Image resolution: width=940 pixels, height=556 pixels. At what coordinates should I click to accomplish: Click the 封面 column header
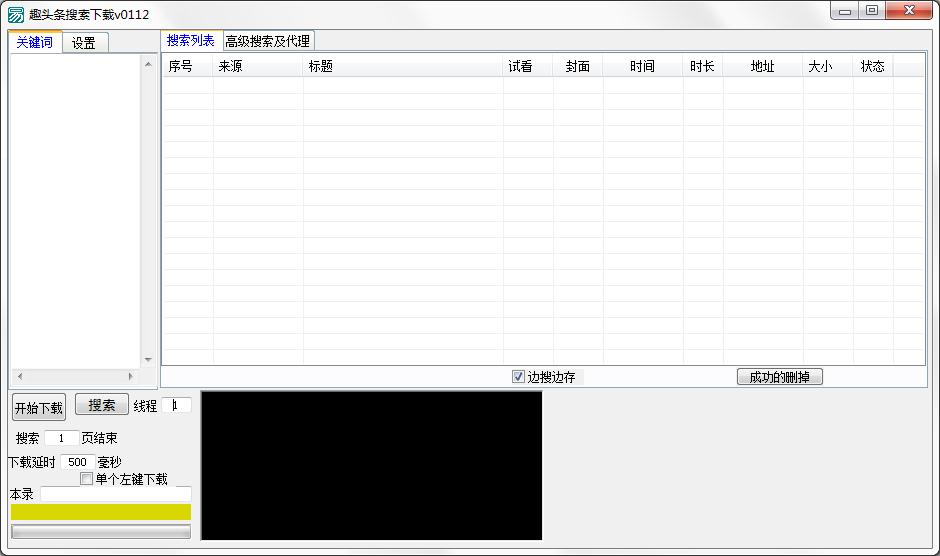pos(578,66)
